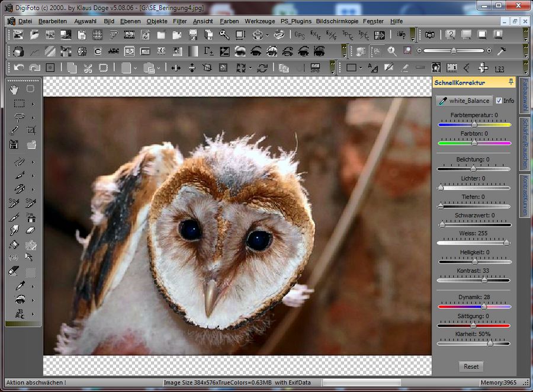
Task: Select the Eraser tool in toolbox
Action: tap(31, 230)
